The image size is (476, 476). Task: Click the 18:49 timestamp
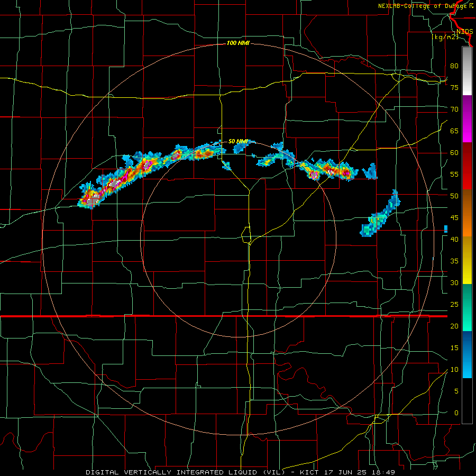385,472
